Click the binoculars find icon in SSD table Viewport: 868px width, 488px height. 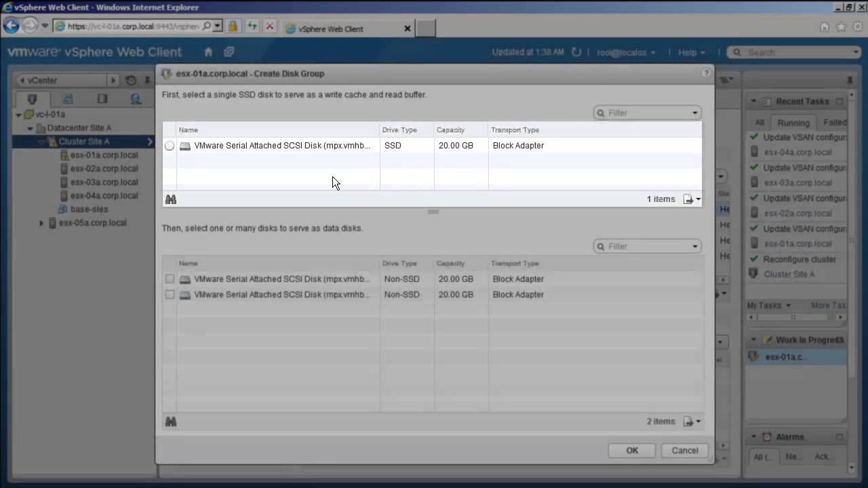pyautogui.click(x=171, y=199)
